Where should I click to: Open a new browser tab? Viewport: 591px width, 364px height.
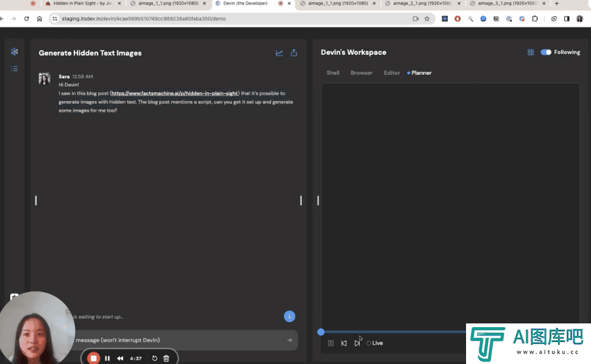pyautogui.click(x=557, y=3)
